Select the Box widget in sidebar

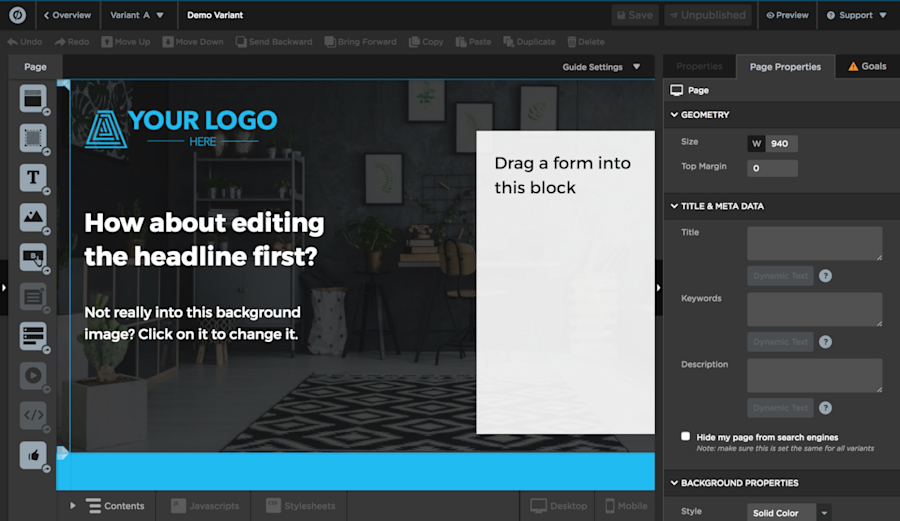33,138
